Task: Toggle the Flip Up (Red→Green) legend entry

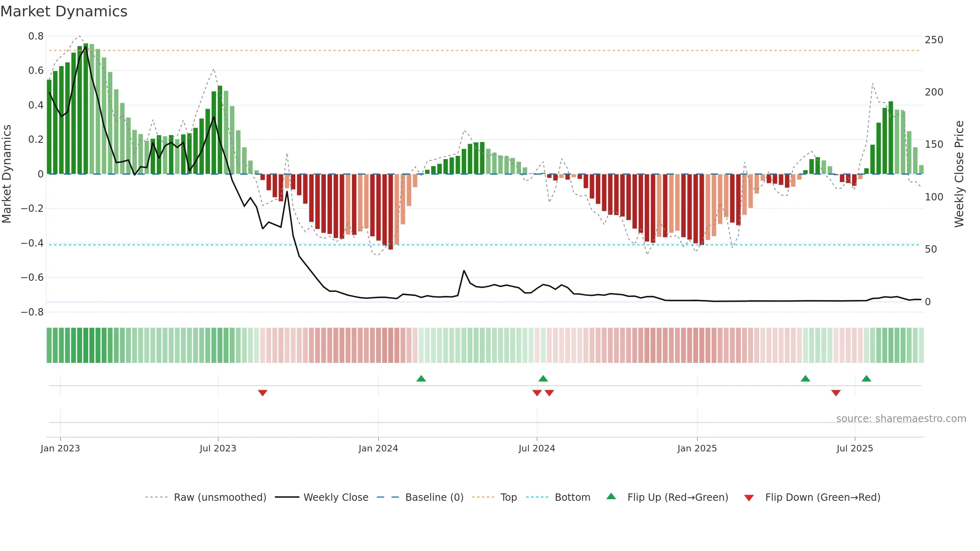Action: [667, 497]
